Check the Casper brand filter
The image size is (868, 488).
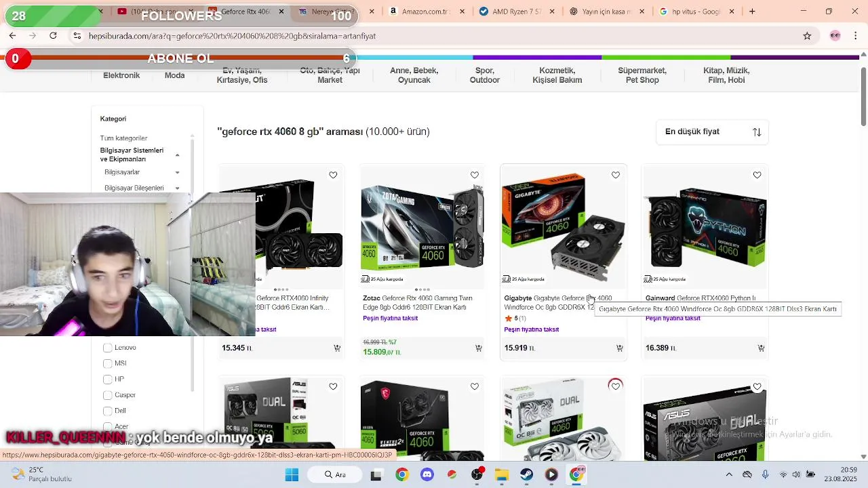107,395
